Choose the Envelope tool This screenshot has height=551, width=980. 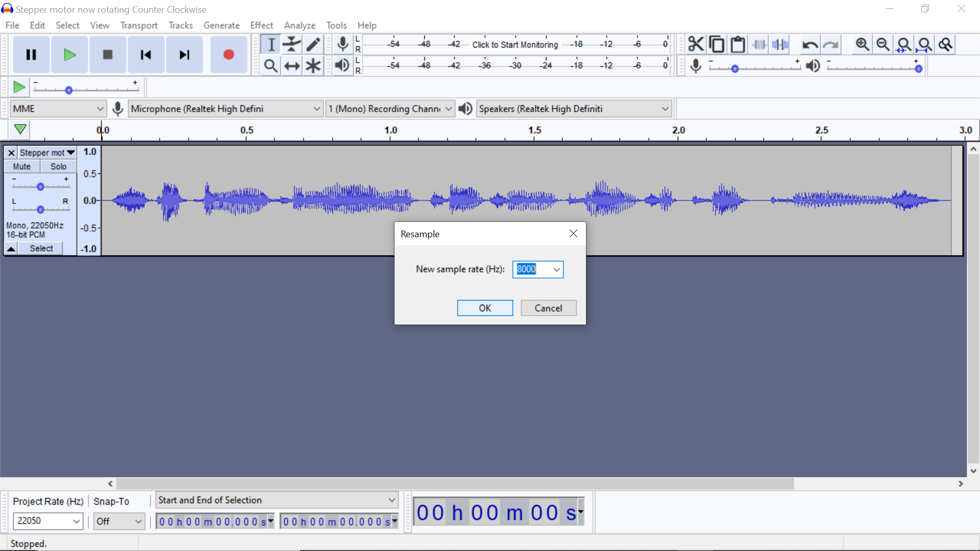pos(292,44)
